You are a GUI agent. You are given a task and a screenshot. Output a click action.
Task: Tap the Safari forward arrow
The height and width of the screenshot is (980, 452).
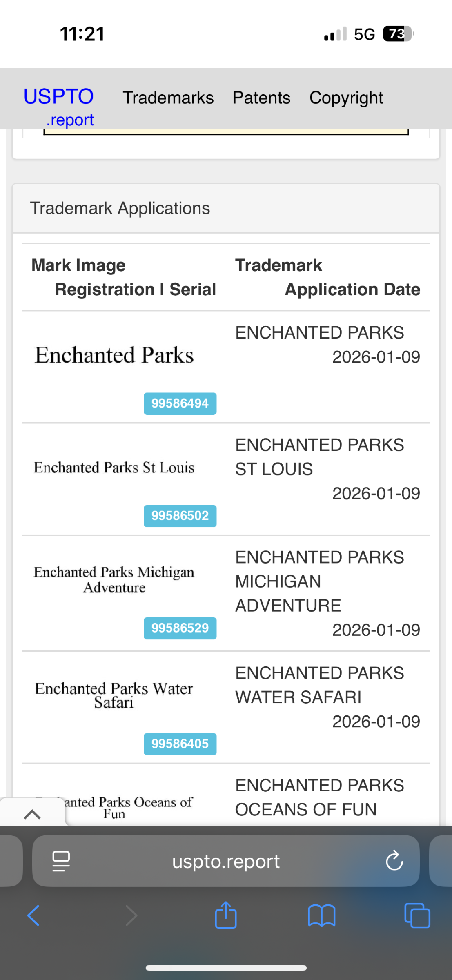click(131, 915)
